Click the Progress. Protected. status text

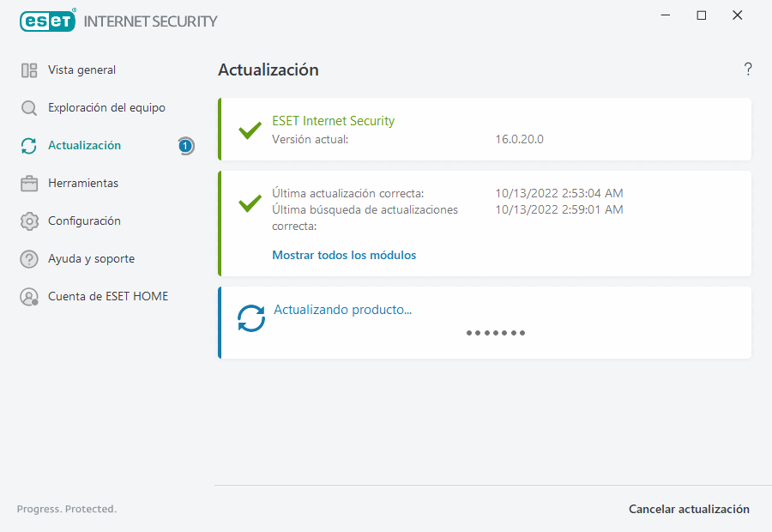(x=66, y=509)
